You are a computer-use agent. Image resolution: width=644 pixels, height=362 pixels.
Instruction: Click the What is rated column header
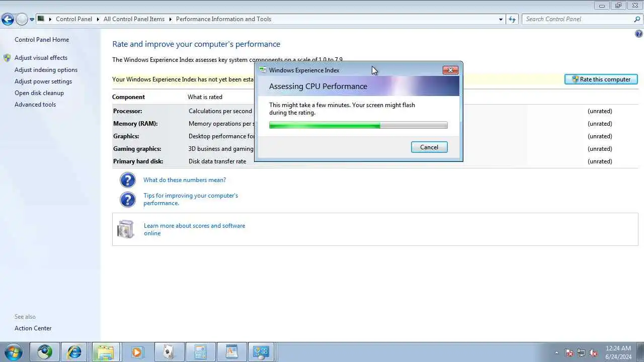(x=205, y=97)
